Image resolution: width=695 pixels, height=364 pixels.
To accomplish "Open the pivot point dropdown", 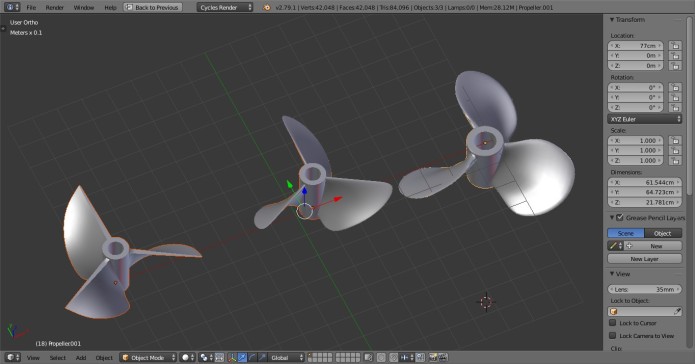I will click(x=206, y=357).
